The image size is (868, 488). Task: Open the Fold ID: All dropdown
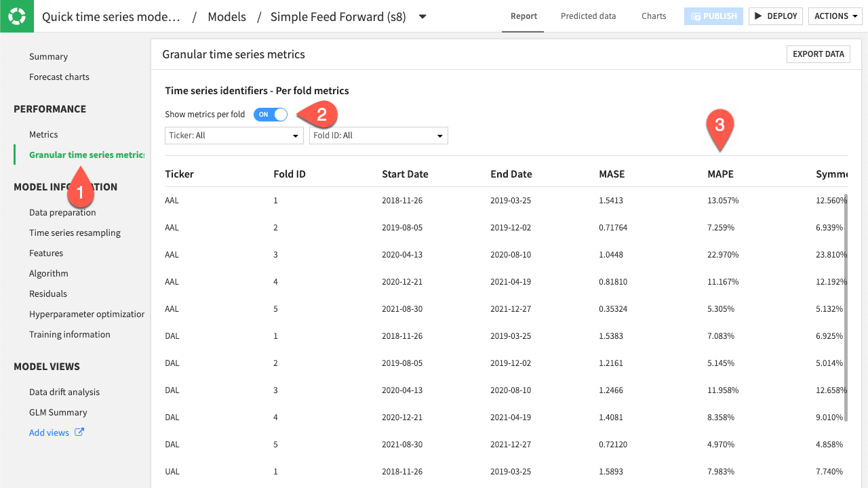378,136
